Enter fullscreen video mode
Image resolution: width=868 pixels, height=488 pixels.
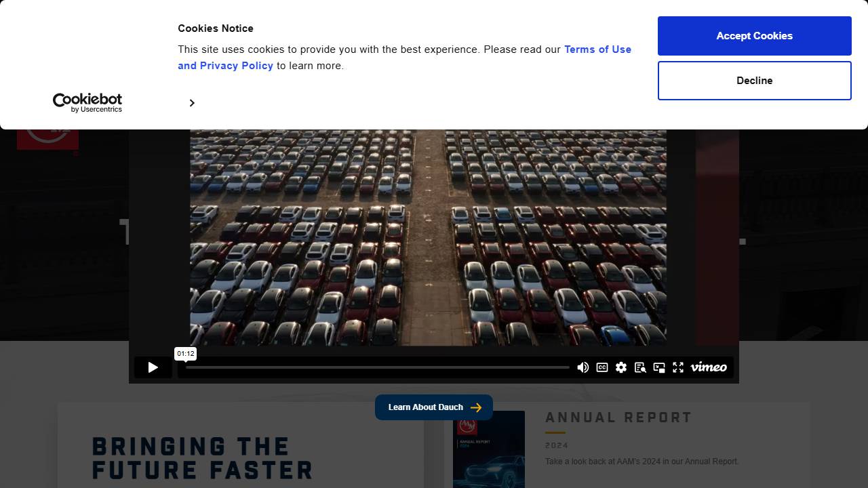677,367
